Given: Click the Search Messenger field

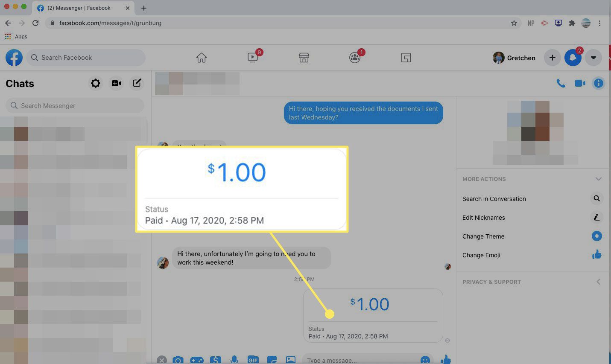Looking at the screenshot, I should click(75, 105).
